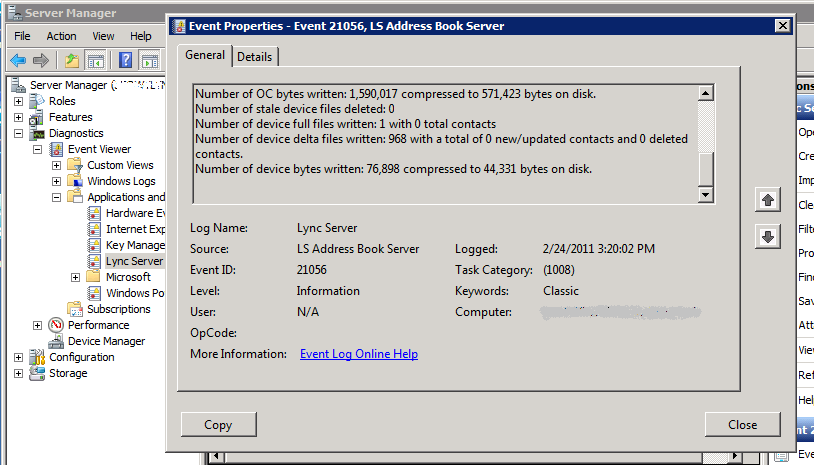Viewport: 814px width, 465px height.
Task: Collapse the Diagnostics node
Action: point(19,133)
